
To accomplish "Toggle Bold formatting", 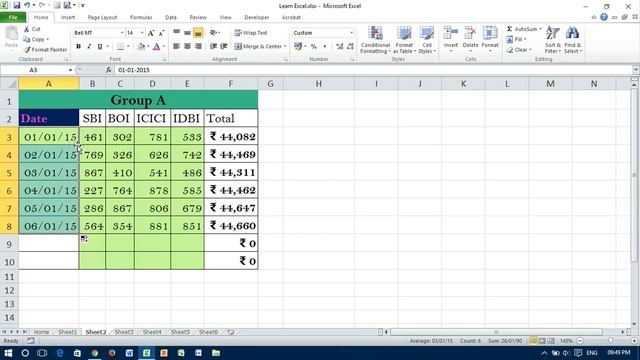I will [x=78, y=47].
